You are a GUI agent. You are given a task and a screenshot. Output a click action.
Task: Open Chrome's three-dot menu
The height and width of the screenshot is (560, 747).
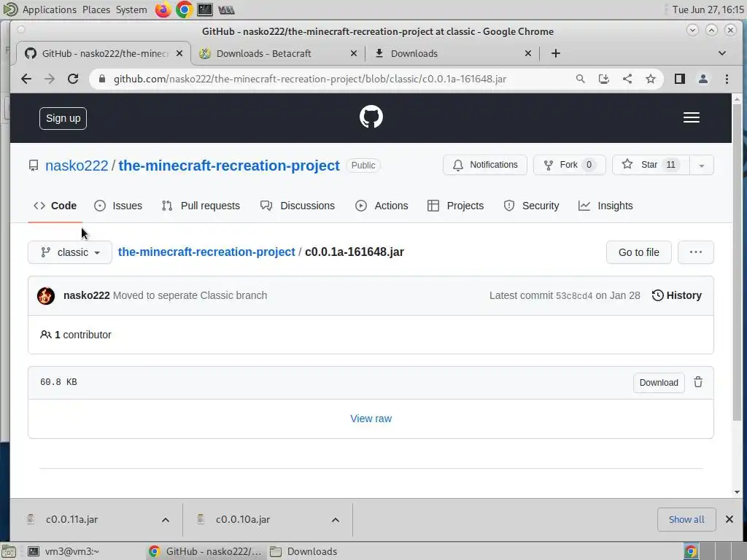pyautogui.click(x=727, y=79)
